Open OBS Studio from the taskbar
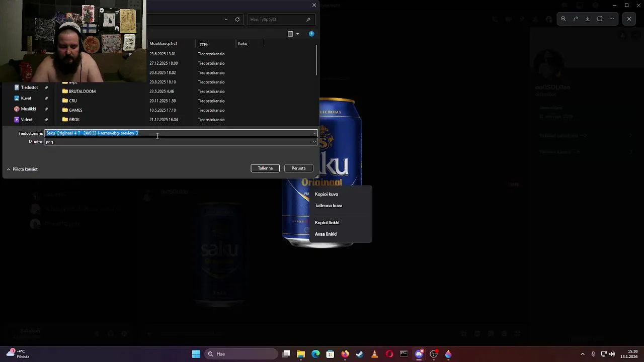The width and height of the screenshot is (644, 362). coord(434,354)
